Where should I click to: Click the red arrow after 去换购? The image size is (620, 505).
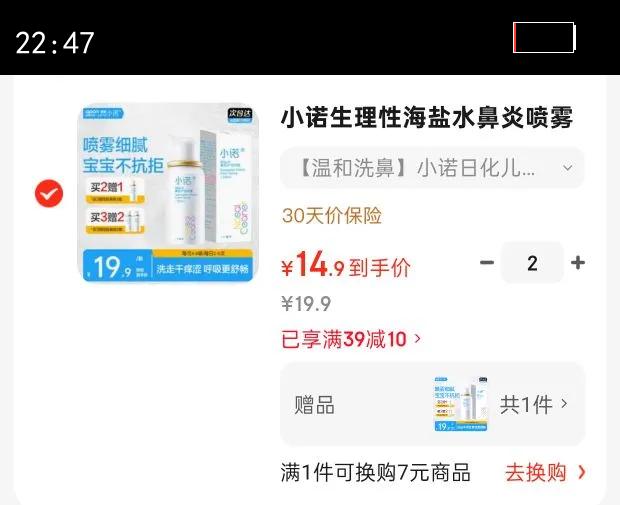tap(582, 472)
